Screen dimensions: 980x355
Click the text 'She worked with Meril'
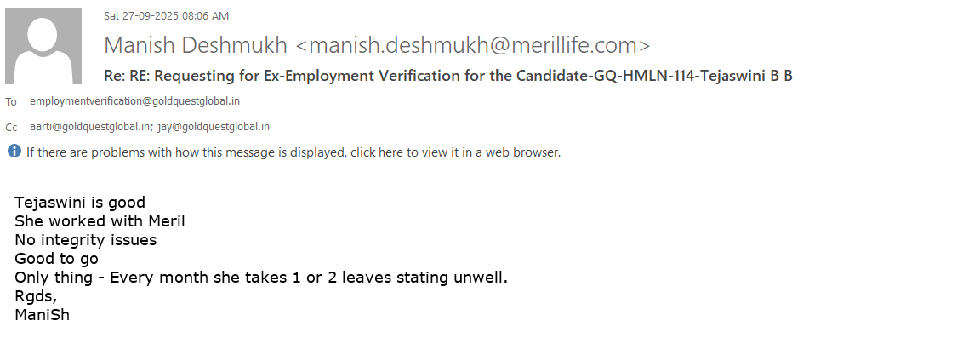(100, 221)
